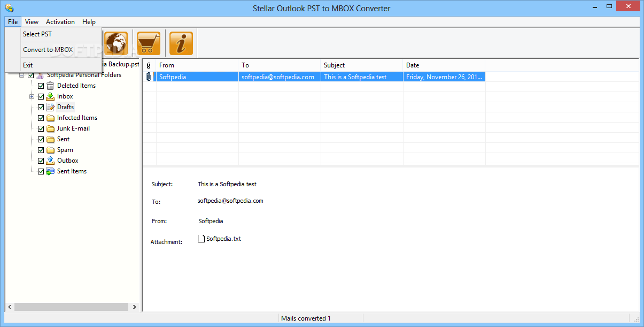Toggle the Spam folder checkbox

[41, 150]
